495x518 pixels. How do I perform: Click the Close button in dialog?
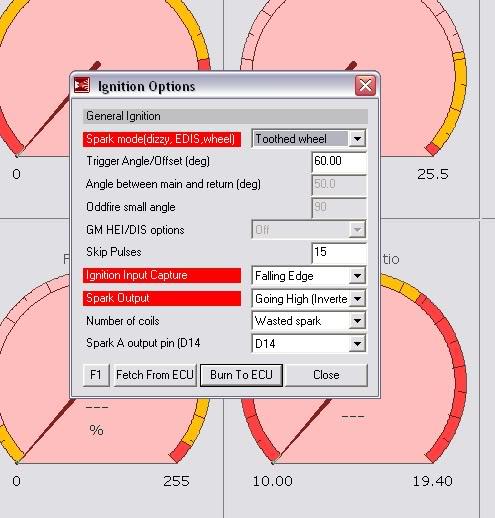326,375
